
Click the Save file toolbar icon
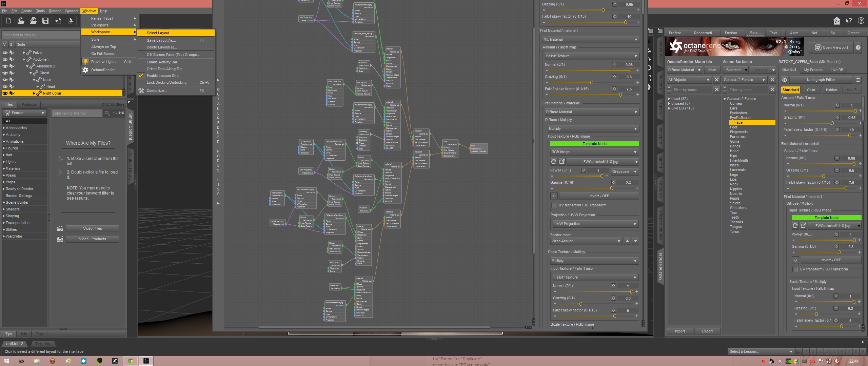pos(45,21)
